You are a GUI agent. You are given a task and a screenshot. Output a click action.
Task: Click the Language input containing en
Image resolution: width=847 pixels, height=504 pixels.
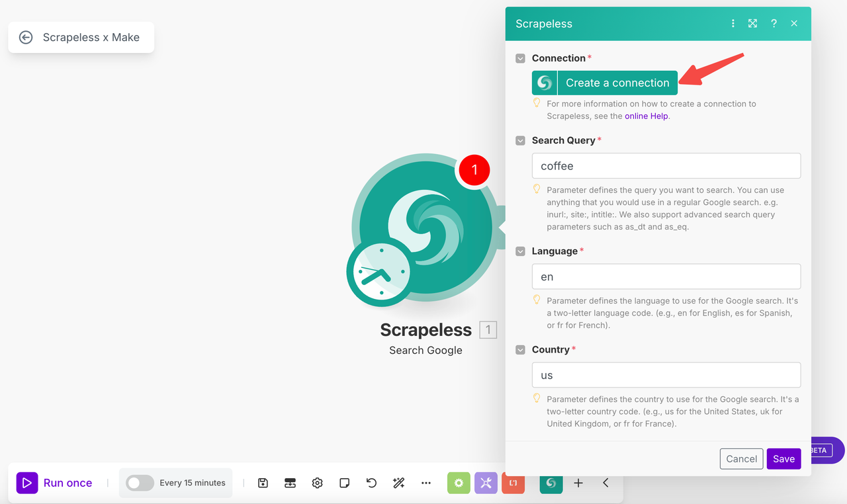[666, 276]
